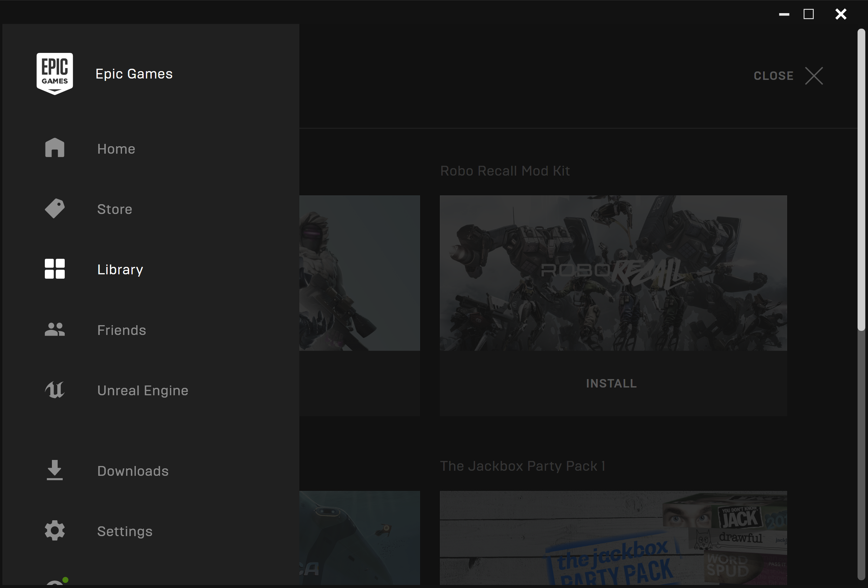Click the Unreal Engine logo icon
868x588 pixels.
55,390
